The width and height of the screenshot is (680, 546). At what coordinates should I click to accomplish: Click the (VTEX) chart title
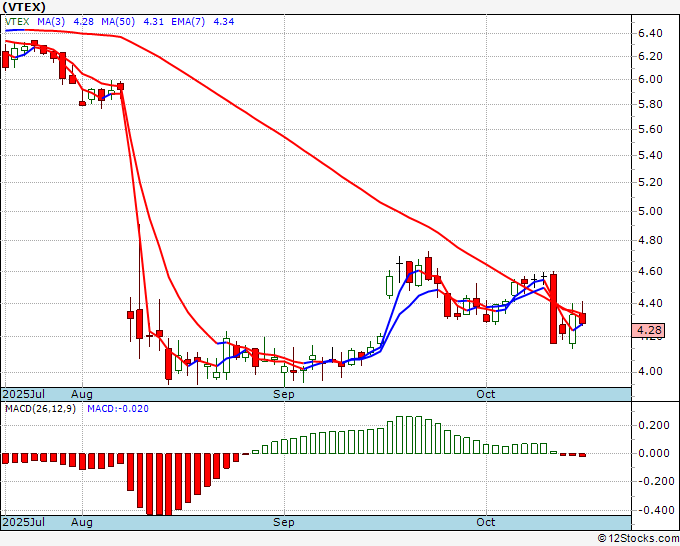24,7
